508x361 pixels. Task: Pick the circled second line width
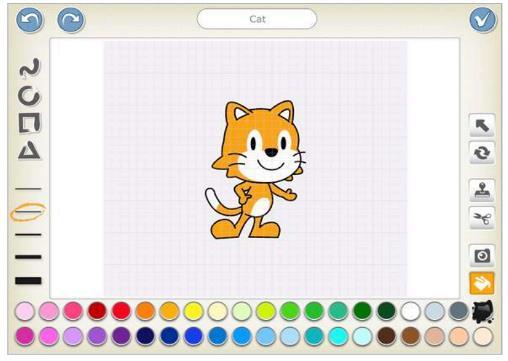pos(28,212)
